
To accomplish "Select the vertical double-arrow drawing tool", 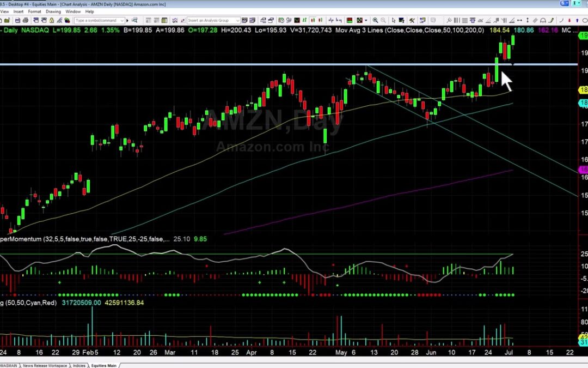I will [x=527, y=20].
